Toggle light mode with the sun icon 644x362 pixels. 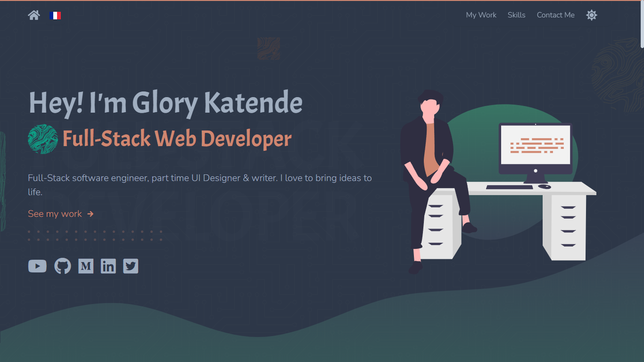(591, 15)
